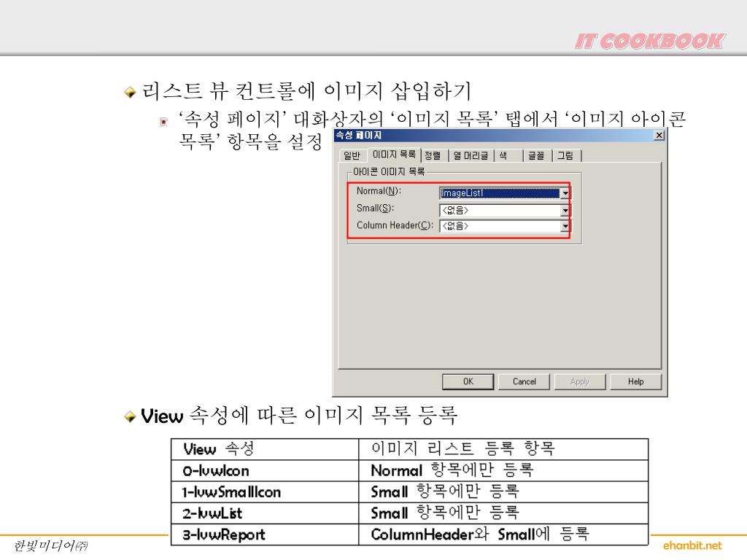This screenshot has width=747, height=560.
Task: Click the small red square sub-bullet icon
Action: coord(164,122)
